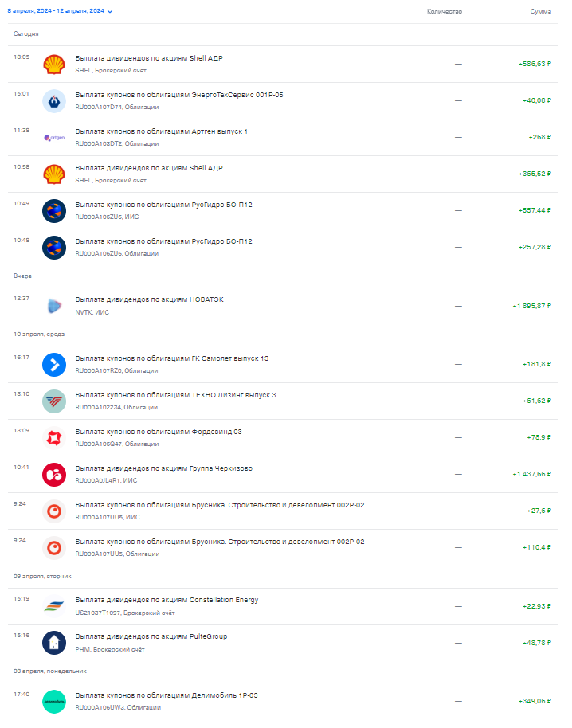Click the Фордевинд red star logo

[54, 438]
